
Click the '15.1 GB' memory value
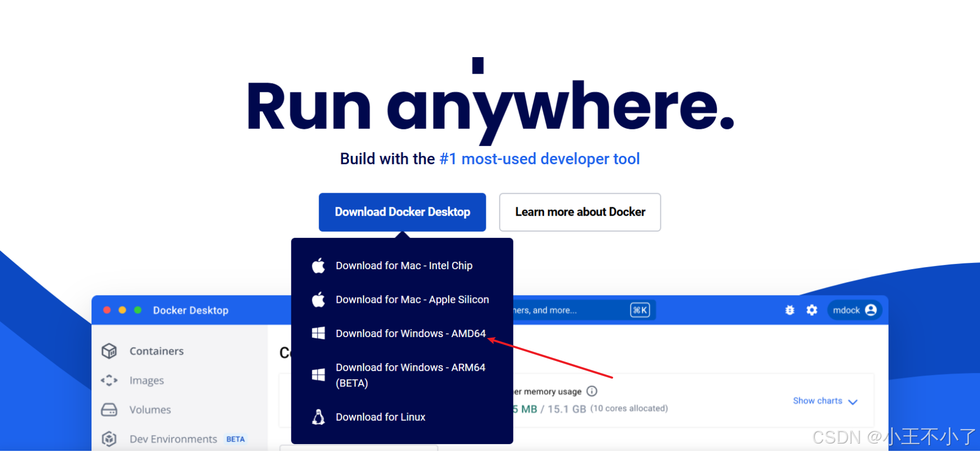click(567, 409)
